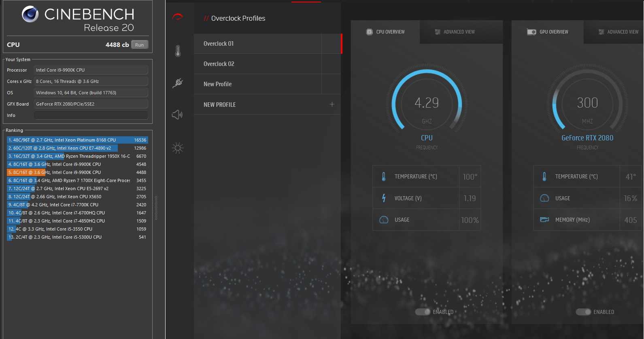
Task: Select ranking row 7 Xeon E5-2697 v2
Action: coord(77,189)
